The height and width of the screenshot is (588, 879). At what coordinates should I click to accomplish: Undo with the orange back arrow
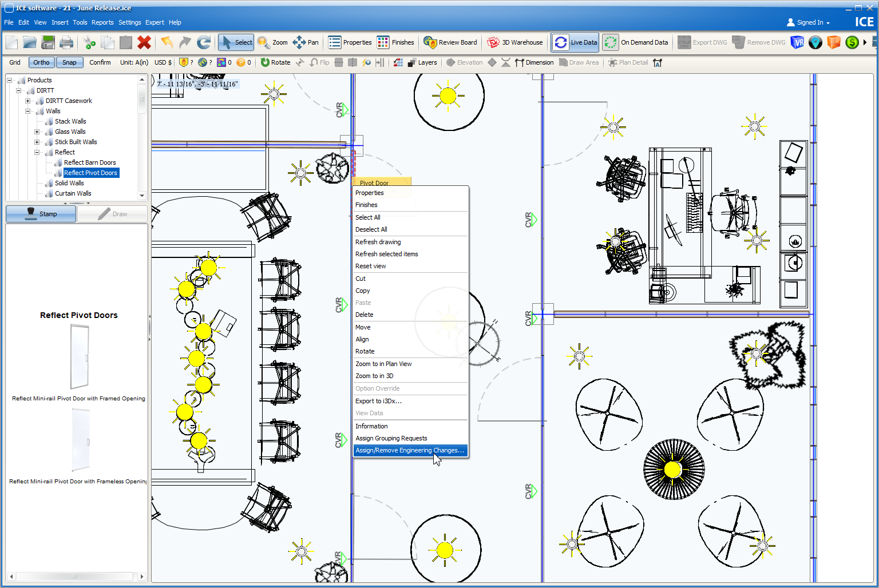tap(167, 42)
